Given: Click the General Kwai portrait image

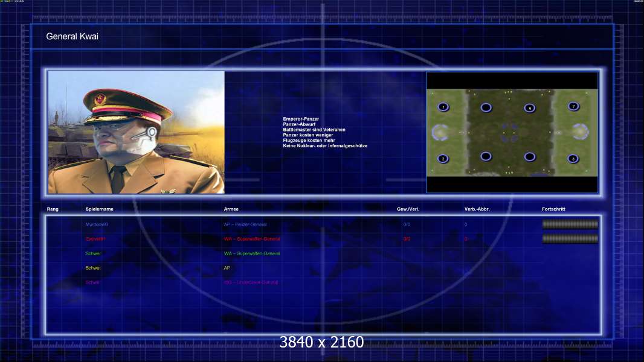Looking at the screenshot, I should pos(137,132).
